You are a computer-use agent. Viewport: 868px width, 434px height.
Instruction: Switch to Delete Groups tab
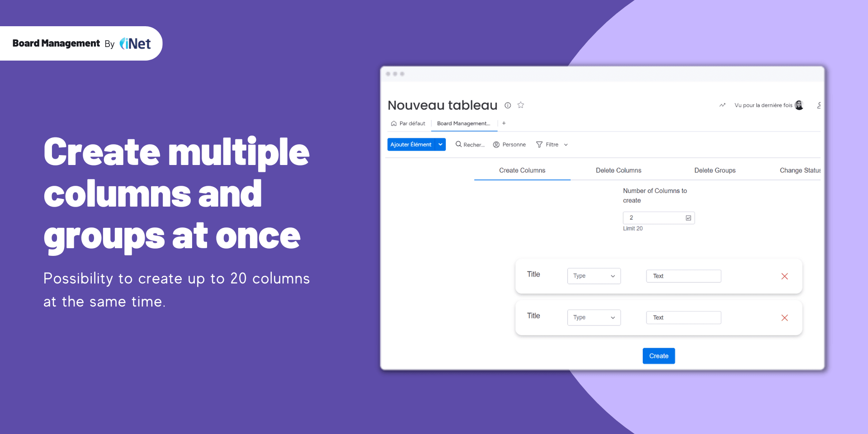[x=715, y=170]
